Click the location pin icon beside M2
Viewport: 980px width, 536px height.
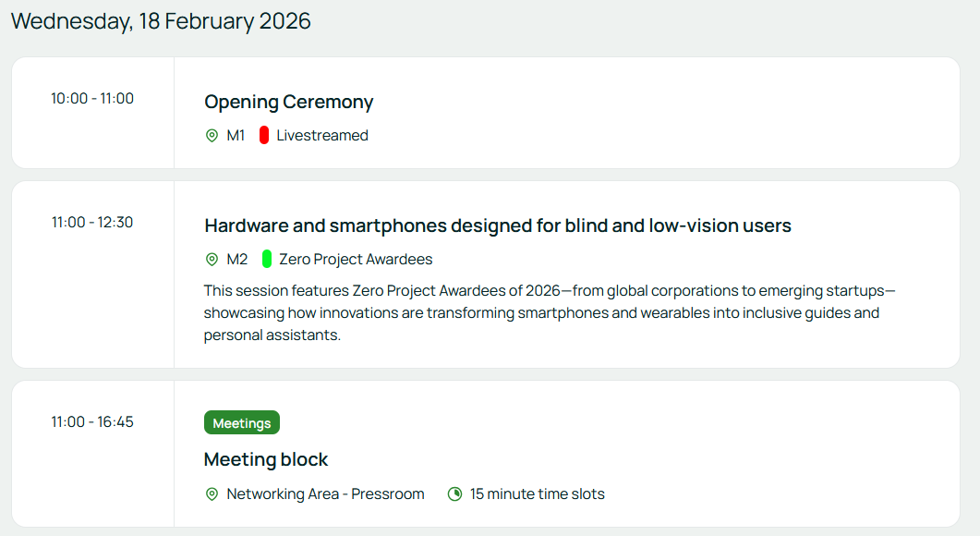click(x=212, y=260)
